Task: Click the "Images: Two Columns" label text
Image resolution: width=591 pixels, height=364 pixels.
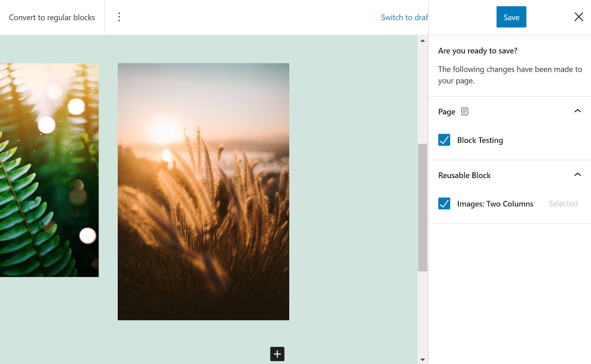Action: point(495,204)
